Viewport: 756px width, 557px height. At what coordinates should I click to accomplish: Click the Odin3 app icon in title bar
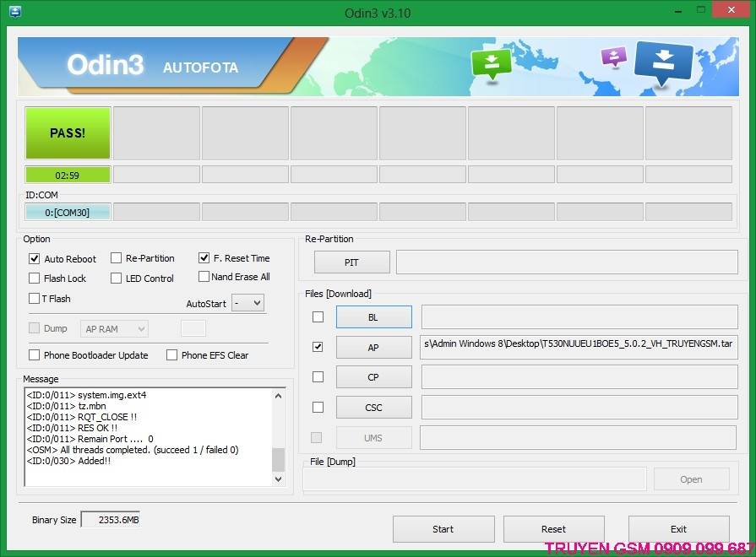coord(15,11)
